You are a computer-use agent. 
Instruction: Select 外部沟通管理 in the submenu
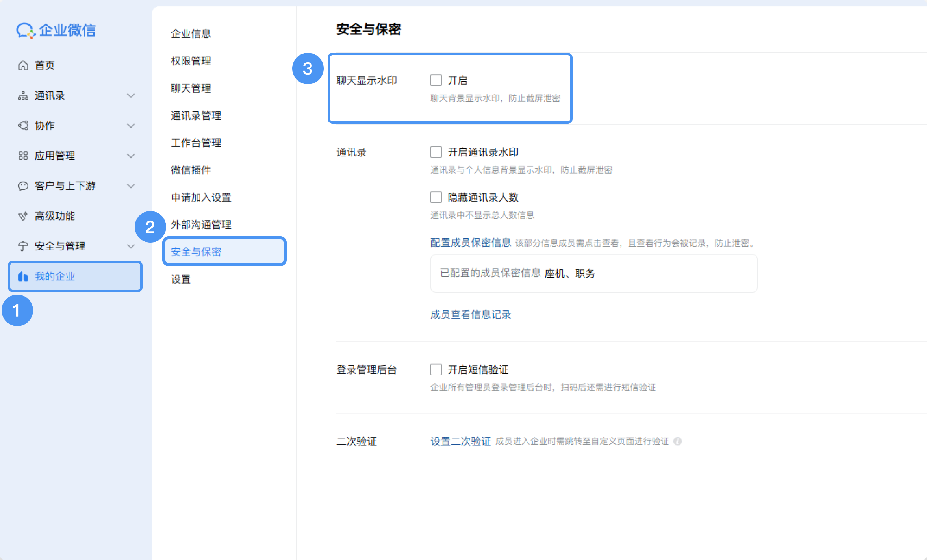[201, 224]
